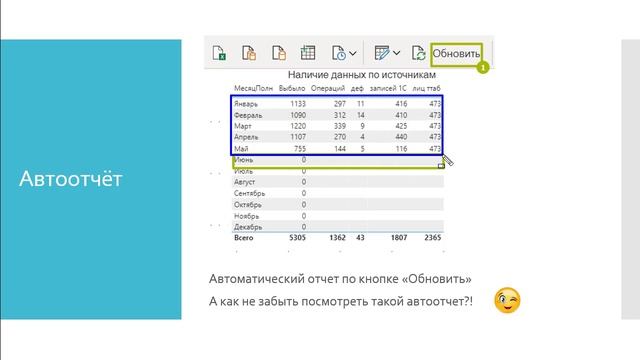Screen dimensions: 640x360
Task: Click the total value 1362
Action: click(x=337, y=238)
